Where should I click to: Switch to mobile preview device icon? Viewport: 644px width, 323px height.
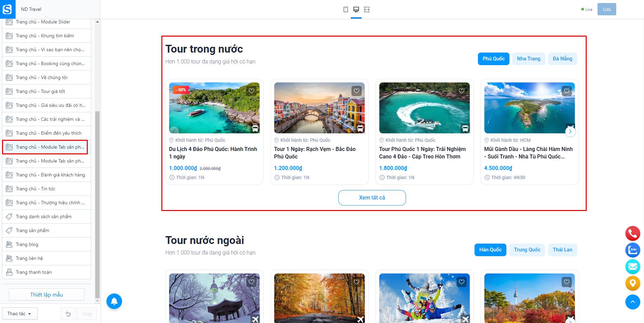[346, 9]
